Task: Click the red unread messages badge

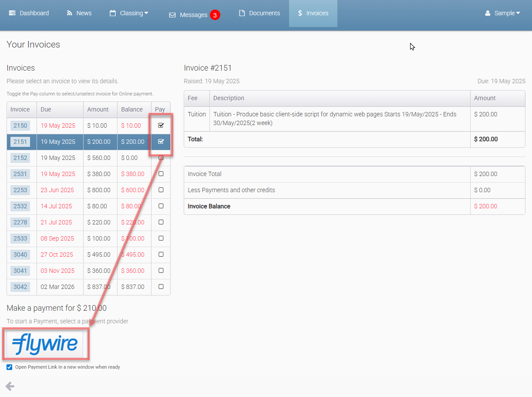Action: (x=215, y=15)
